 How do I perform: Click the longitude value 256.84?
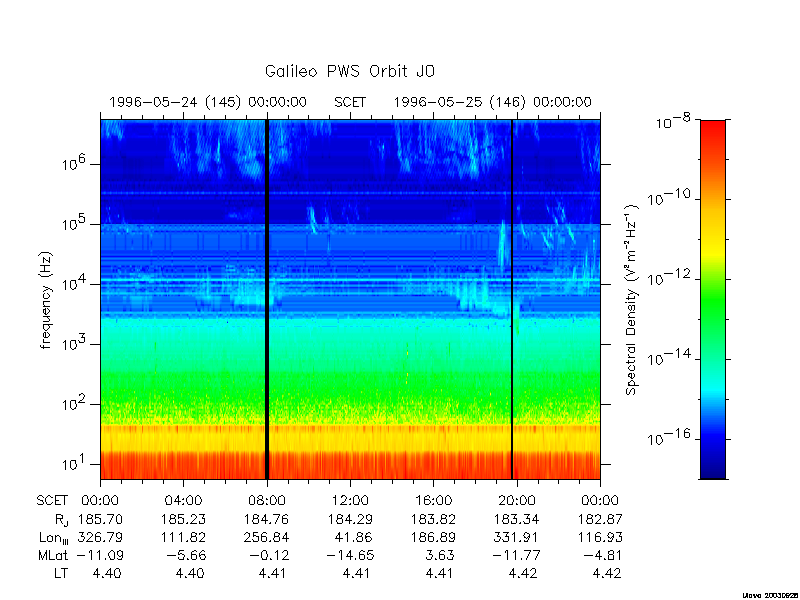coord(267,537)
